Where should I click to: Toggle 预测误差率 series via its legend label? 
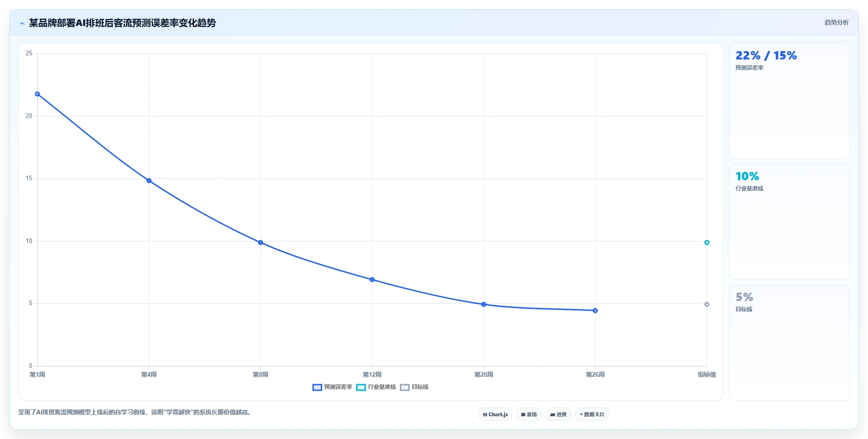338,387
